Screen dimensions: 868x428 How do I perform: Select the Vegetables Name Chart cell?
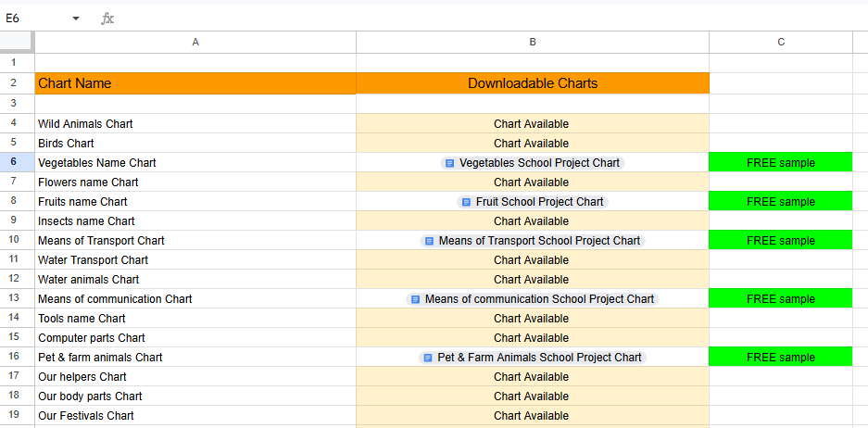tap(195, 163)
